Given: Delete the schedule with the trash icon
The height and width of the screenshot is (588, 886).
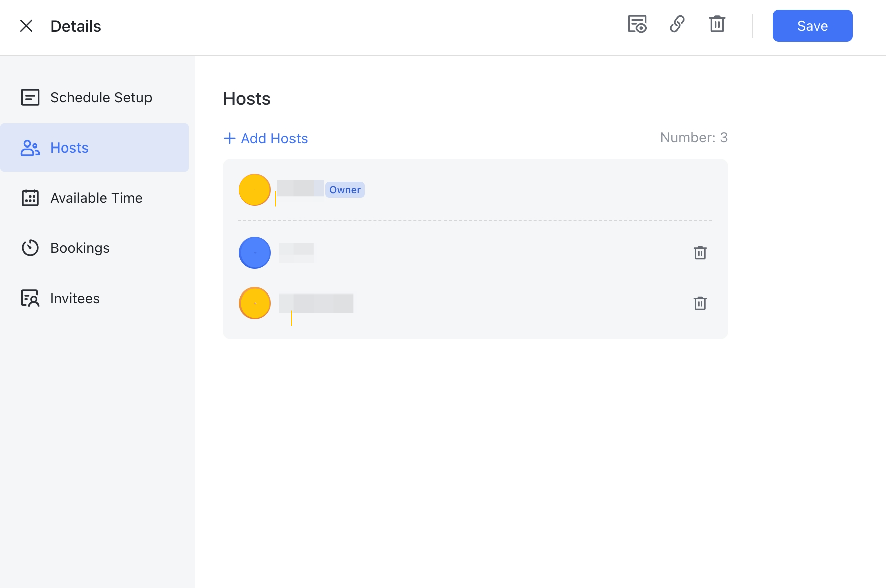Looking at the screenshot, I should (717, 24).
